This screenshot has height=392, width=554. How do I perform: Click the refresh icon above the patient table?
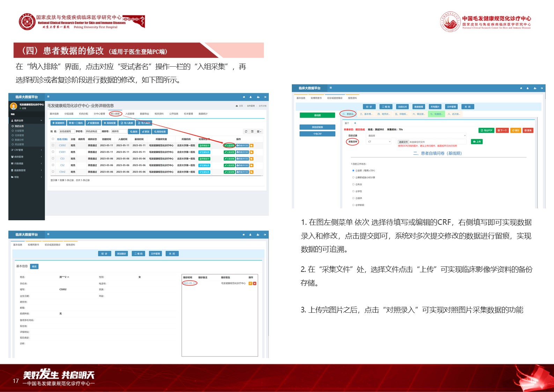point(246,132)
